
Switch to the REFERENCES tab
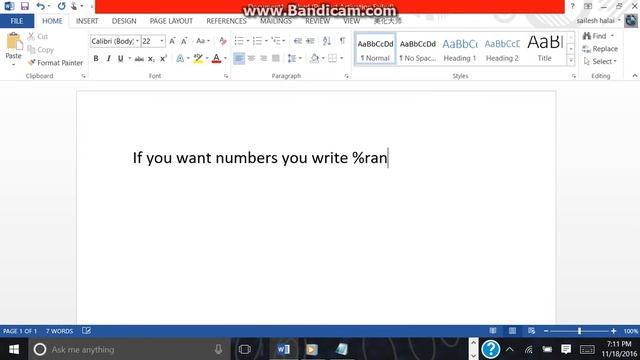tap(226, 21)
